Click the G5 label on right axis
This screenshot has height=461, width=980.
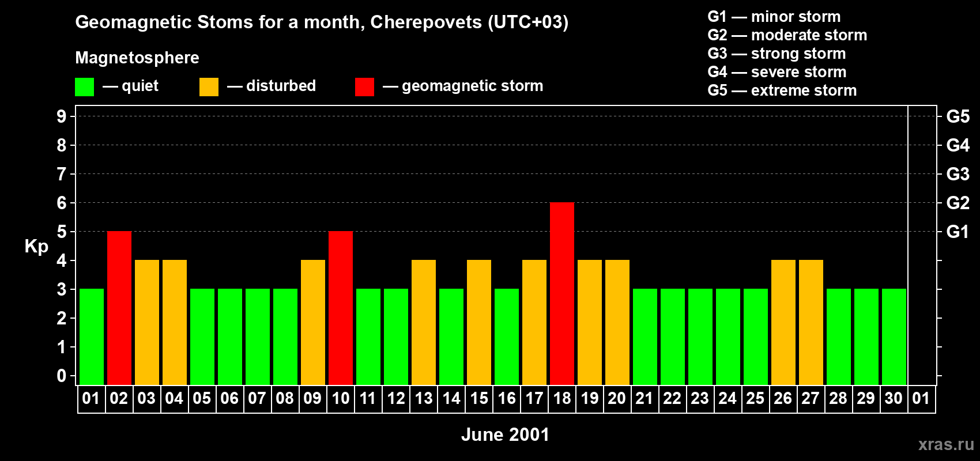click(x=958, y=116)
